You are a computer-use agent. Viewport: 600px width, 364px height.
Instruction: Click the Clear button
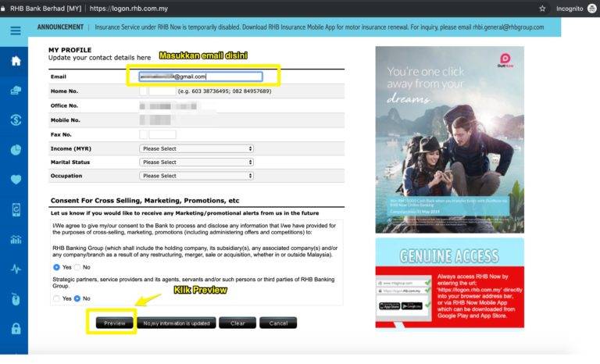(x=237, y=323)
